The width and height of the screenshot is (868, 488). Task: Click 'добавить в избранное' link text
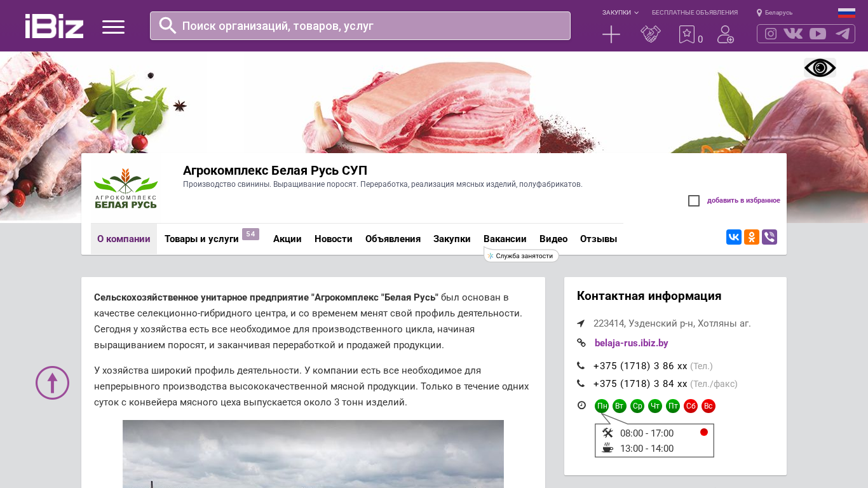[743, 201]
